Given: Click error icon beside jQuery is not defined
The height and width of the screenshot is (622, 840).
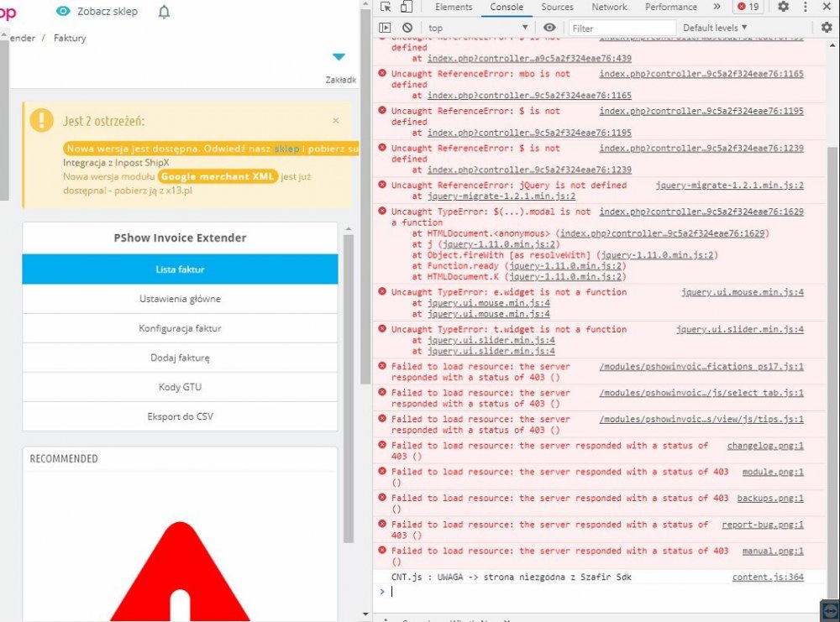Looking at the screenshot, I should [x=382, y=185].
